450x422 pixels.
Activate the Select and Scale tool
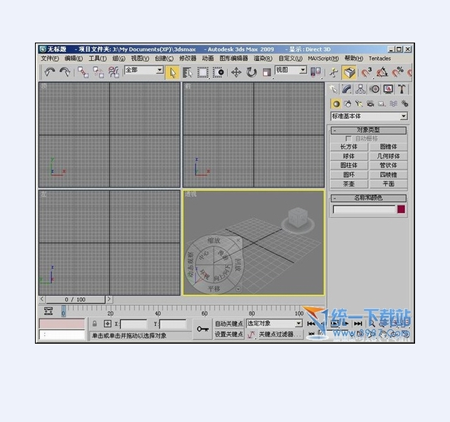pyautogui.click(x=267, y=72)
